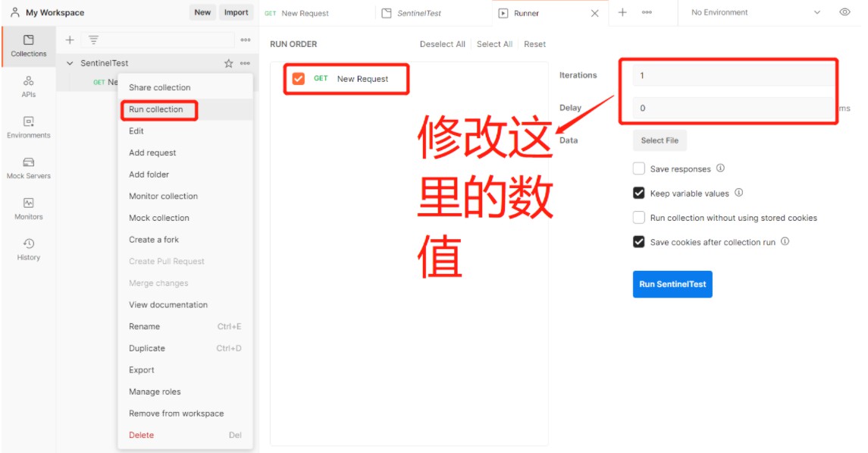Collapse the SentinelTest collection tree
Screen dimensions: 868x453
[70, 63]
